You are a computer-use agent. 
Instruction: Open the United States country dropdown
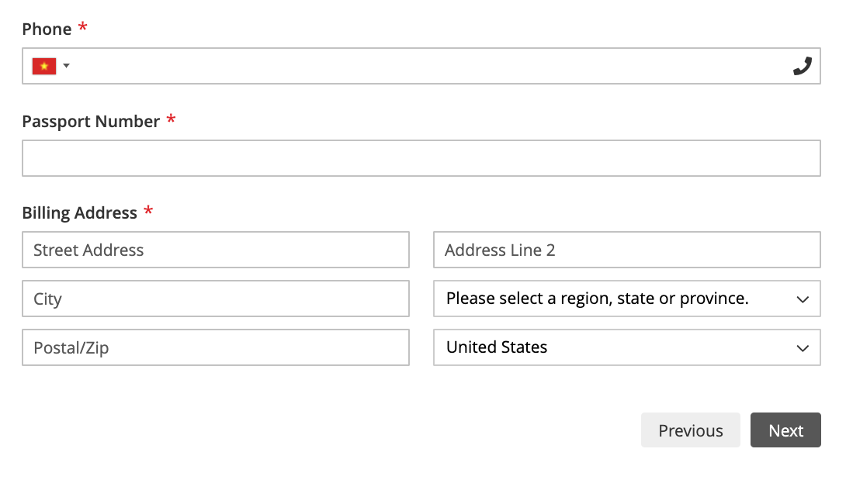point(627,347)
